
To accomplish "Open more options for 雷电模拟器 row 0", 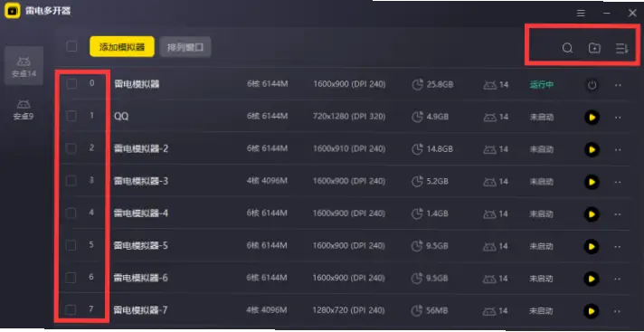I will point(618,85).
